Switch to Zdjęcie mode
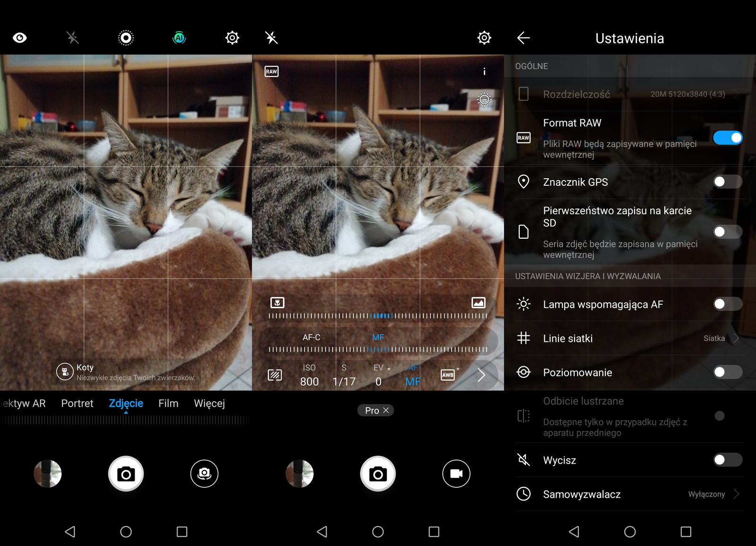Viewport: 756px width, 546px height. [x=126, y=403]
